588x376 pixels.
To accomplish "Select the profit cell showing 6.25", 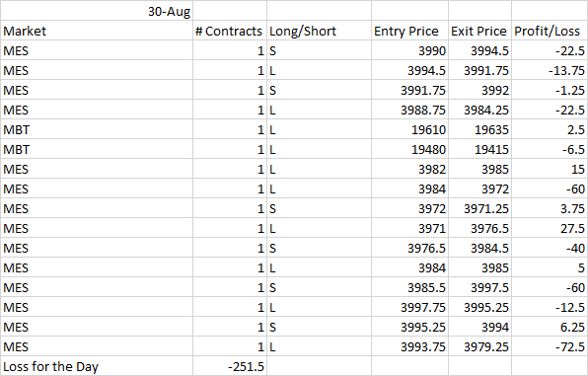I will [550, 327].
